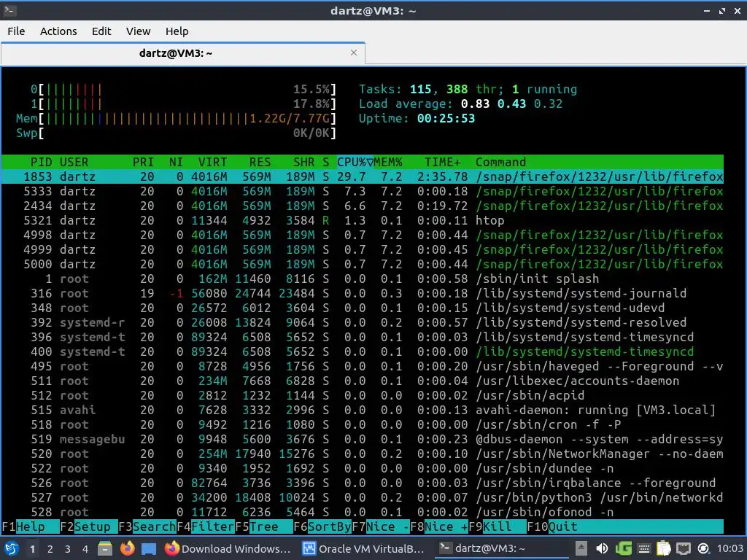Image resolution: width=747 pixels, height=560 pixels.
Task: Select the systemd-resolved process row
Action: click(x=362, y=322)
